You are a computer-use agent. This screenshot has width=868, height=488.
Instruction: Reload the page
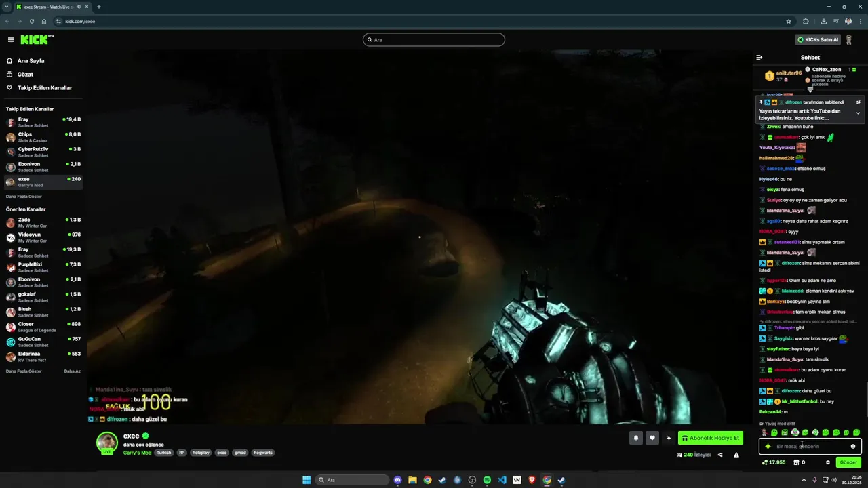coord(32,21)
